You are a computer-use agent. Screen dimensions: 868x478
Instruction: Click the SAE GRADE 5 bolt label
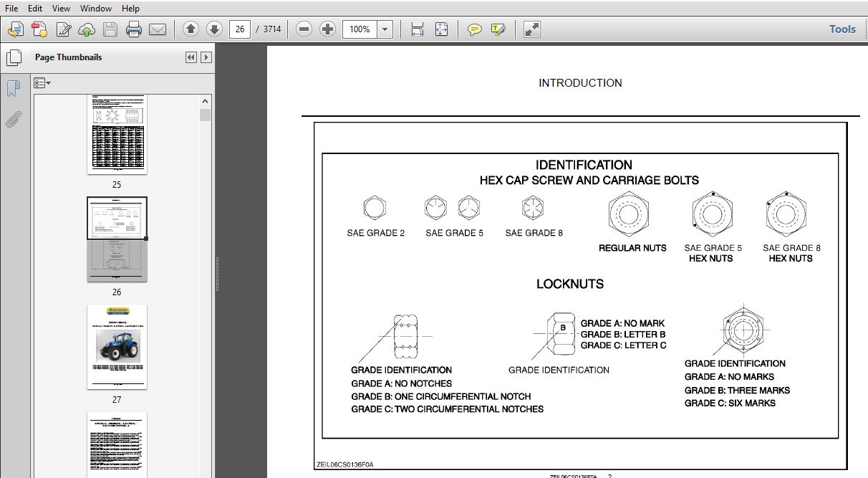pyautogui.click(x=454, y=233)
